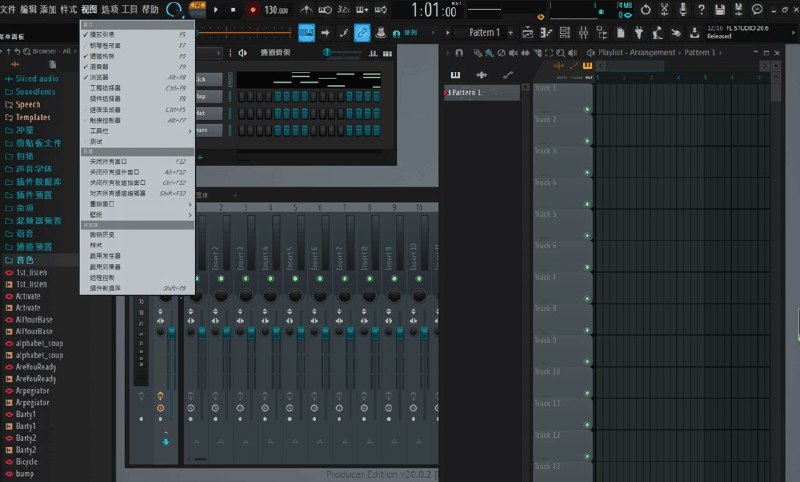Open help via the question mark icon
This screenshot has width=800, height=482.
tap(702, 9)
